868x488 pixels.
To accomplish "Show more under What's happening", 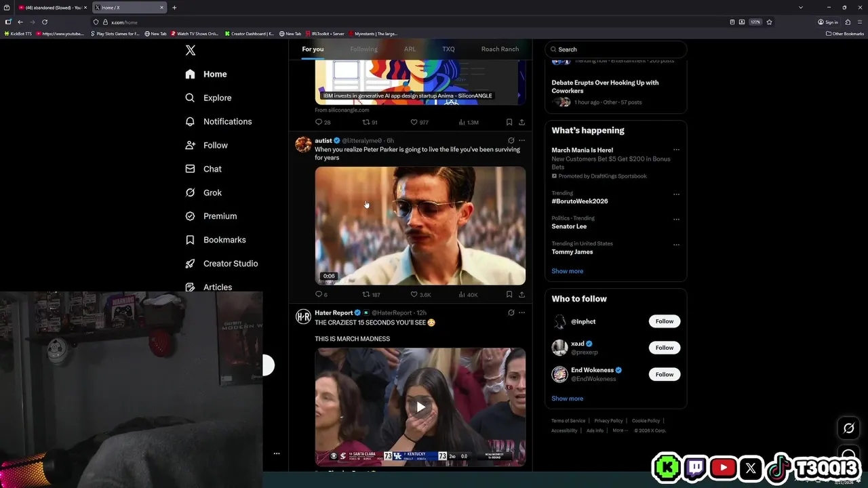I will click(567, 271).
